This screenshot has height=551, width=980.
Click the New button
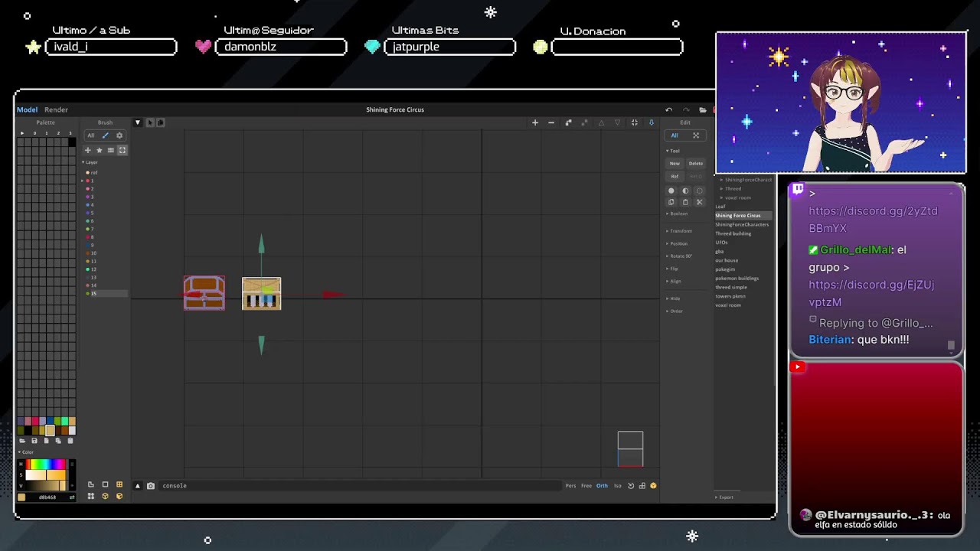pos(675,163)
